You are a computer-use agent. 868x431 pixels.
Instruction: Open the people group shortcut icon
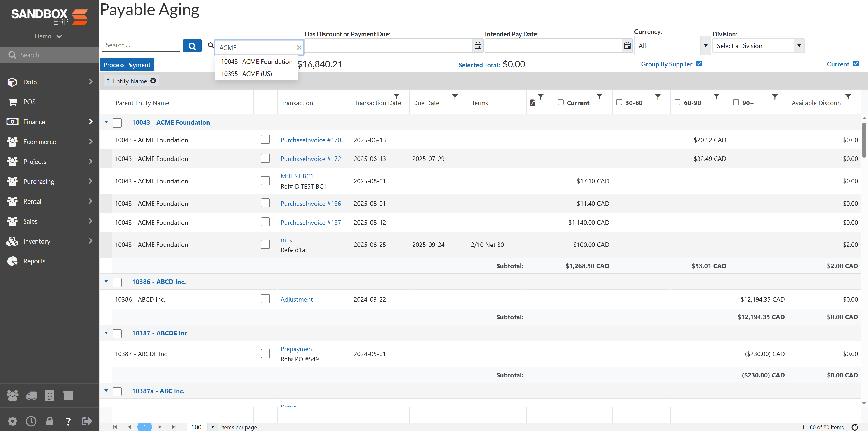[x=12, y=395]
